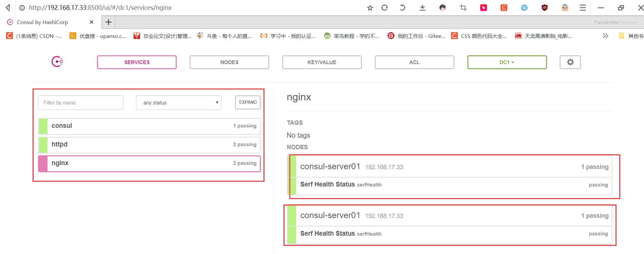Click the site info icon in address bar
Image resolution: width=644 pixels, height=254 pixels.
pyautogui.click(x=22, y=7)
